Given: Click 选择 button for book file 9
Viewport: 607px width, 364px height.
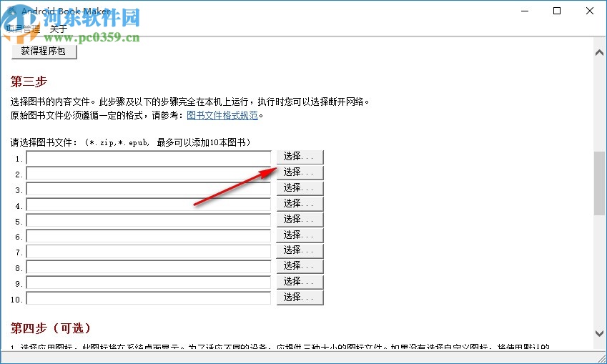Looking at the screenshot, I should point(300,282).
